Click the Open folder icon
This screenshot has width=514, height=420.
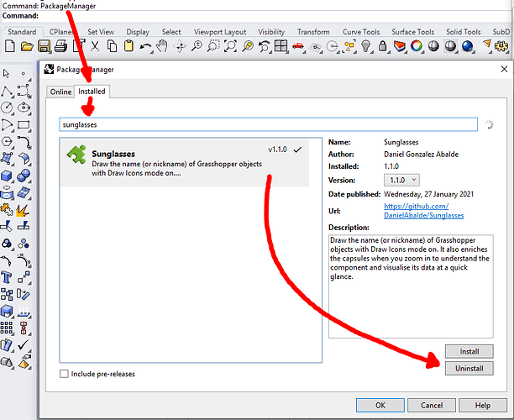point(27,46)
